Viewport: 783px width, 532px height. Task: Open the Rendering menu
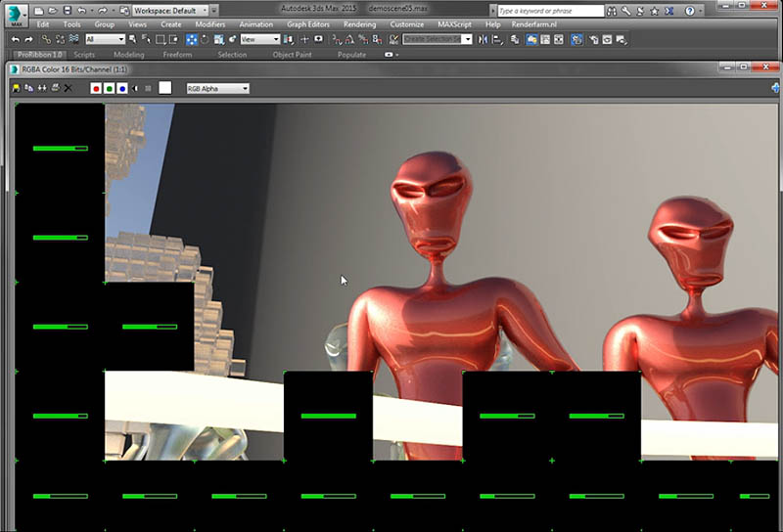[x=359, y=24]
